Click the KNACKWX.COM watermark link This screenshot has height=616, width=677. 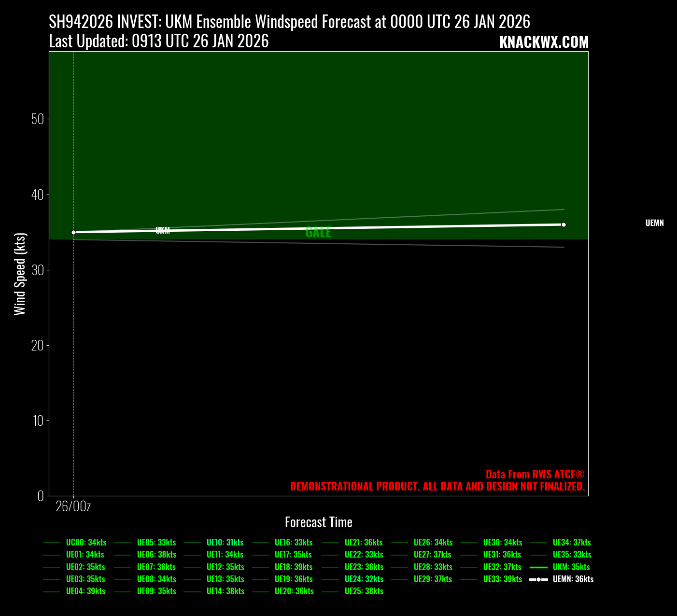click(544, 42)
